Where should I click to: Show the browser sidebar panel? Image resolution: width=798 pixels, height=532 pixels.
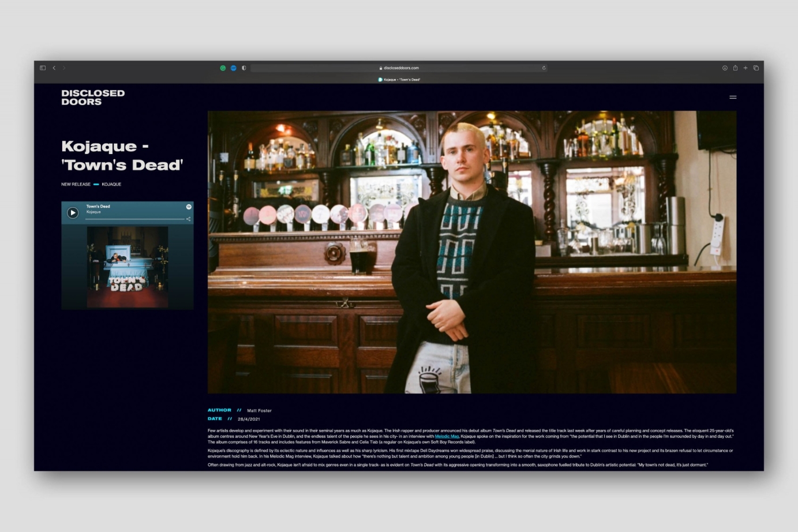point(42,68)
